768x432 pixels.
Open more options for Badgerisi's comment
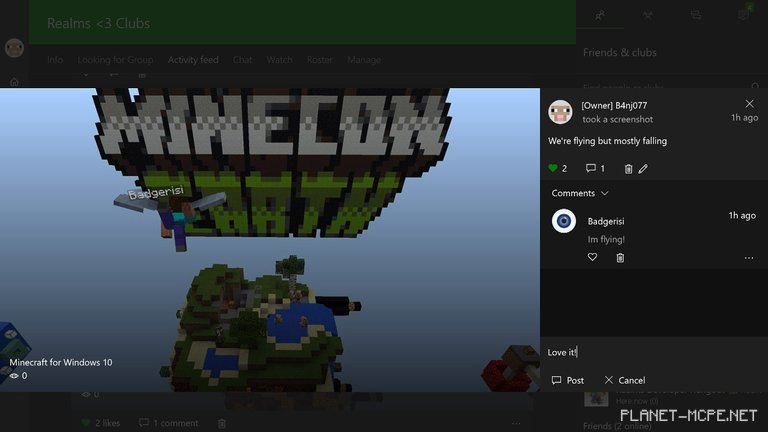[748, 258]
